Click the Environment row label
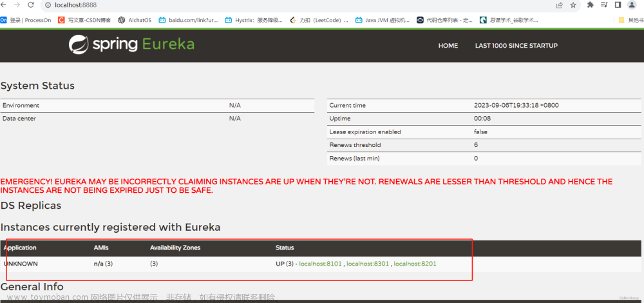The width and height of the screenshot is (644, 303). pyautogui.click(x=21, y=105)
